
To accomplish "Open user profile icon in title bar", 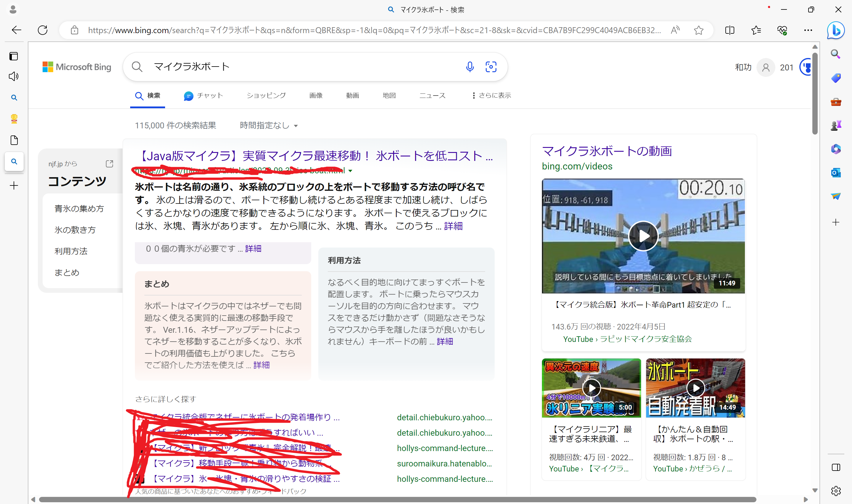I will tap(13, 9).
